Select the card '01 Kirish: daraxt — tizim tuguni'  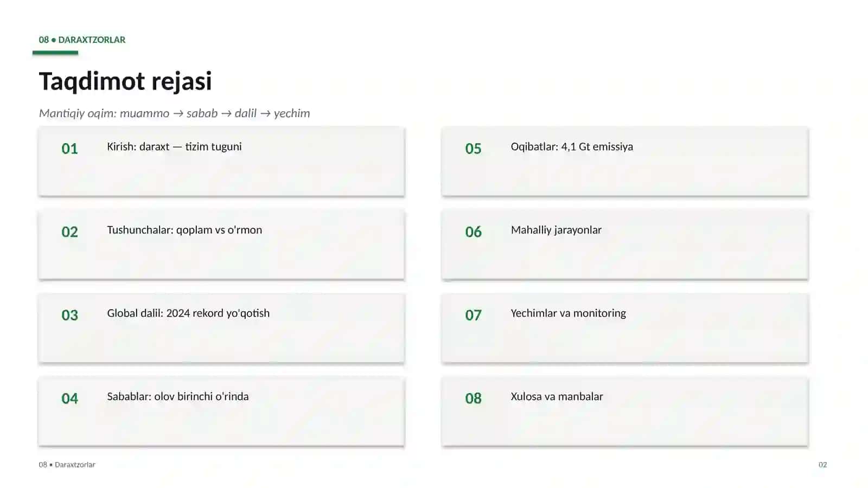coord(221,161)
